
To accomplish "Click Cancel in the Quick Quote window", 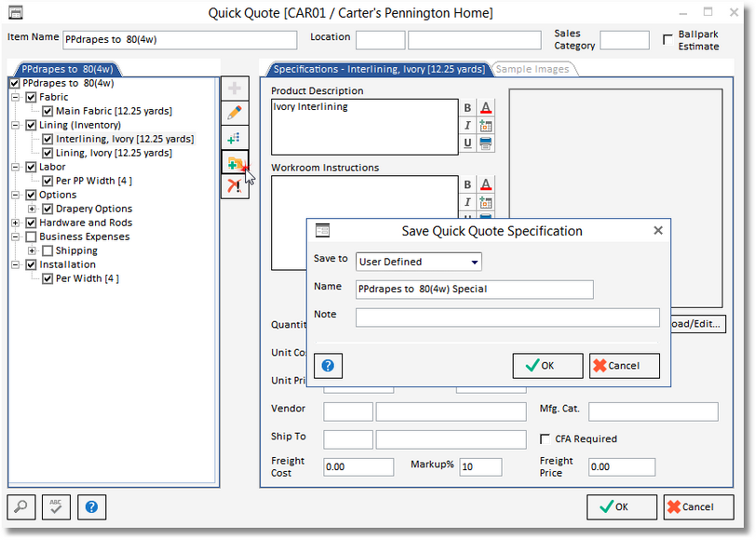I will (698, 507).
